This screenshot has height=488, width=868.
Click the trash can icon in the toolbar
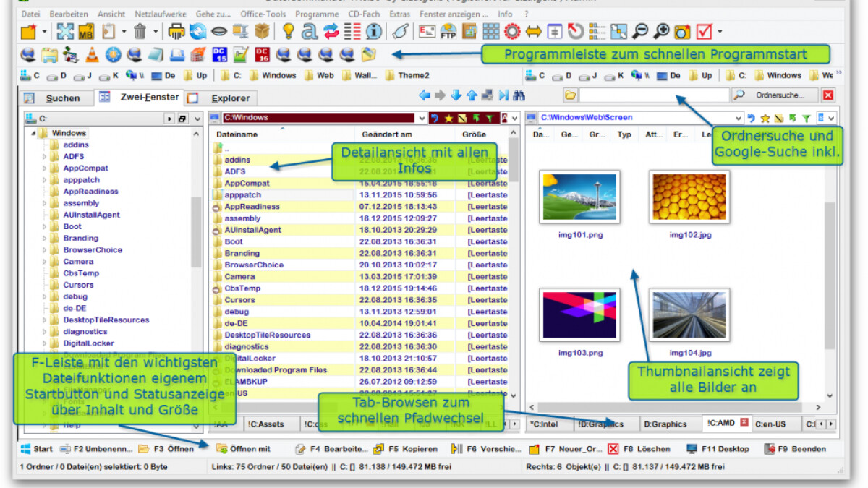pyautogui.click(x=140, y=31)
